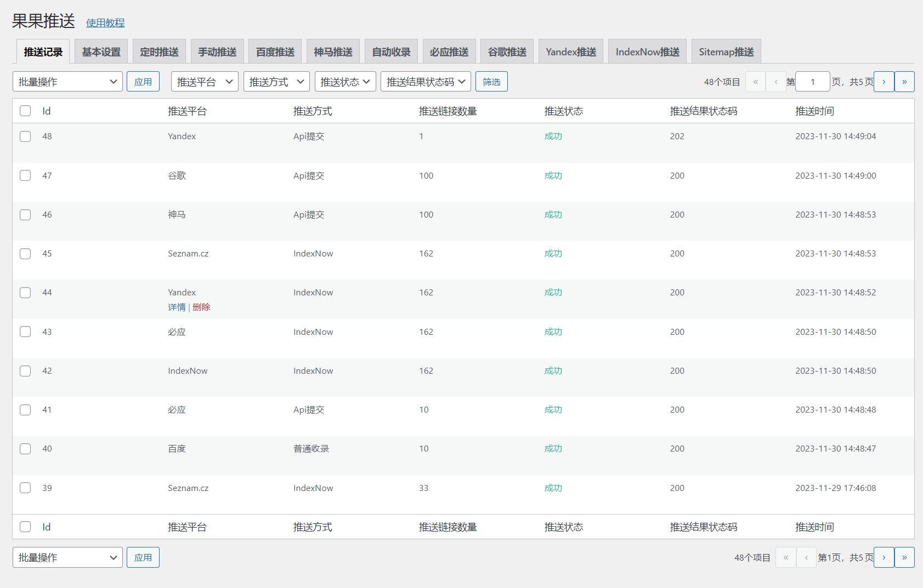The height and width of the screenshot is (588, 923).
Task: Select checkbox for record 39
Action: (25, 488)
